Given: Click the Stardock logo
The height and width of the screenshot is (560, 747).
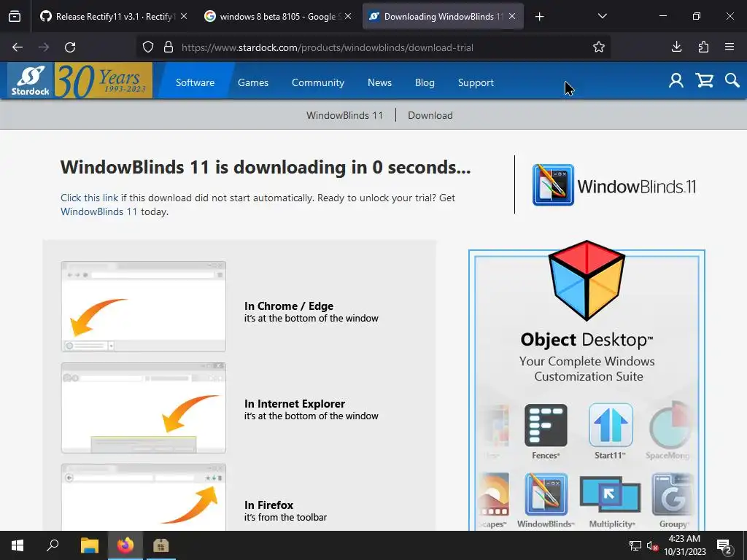Looking at the screenshot, I should (30, 80).
